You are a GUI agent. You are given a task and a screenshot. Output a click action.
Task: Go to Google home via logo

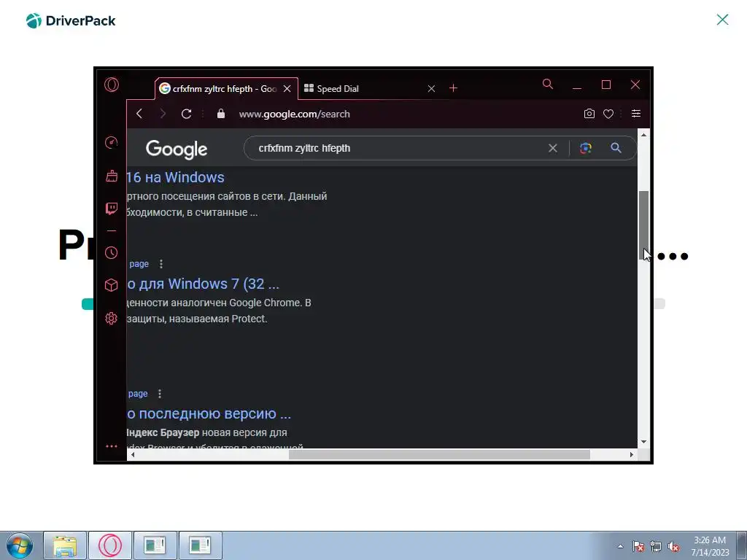click(177, 149)
